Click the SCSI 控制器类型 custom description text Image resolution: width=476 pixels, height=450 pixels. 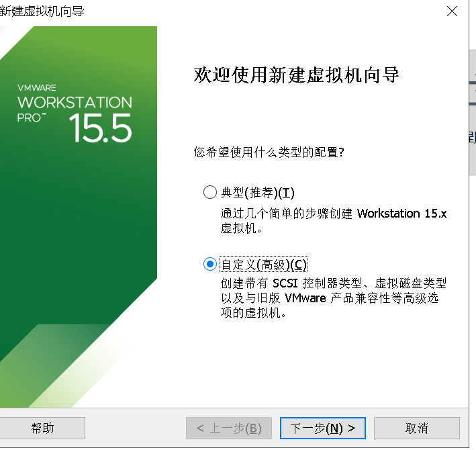pos(333,298)
